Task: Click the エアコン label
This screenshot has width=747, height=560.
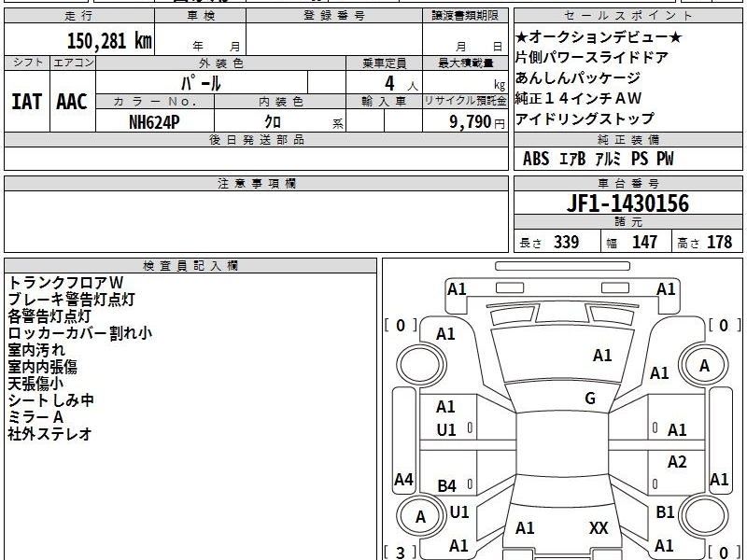Action: tap(73, 63)
